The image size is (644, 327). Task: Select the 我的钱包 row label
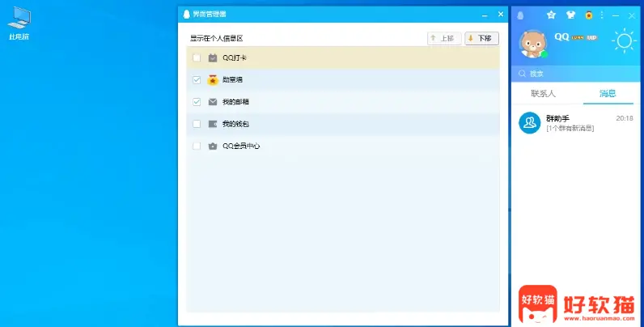pyautogui.click(x=235, y=124)
